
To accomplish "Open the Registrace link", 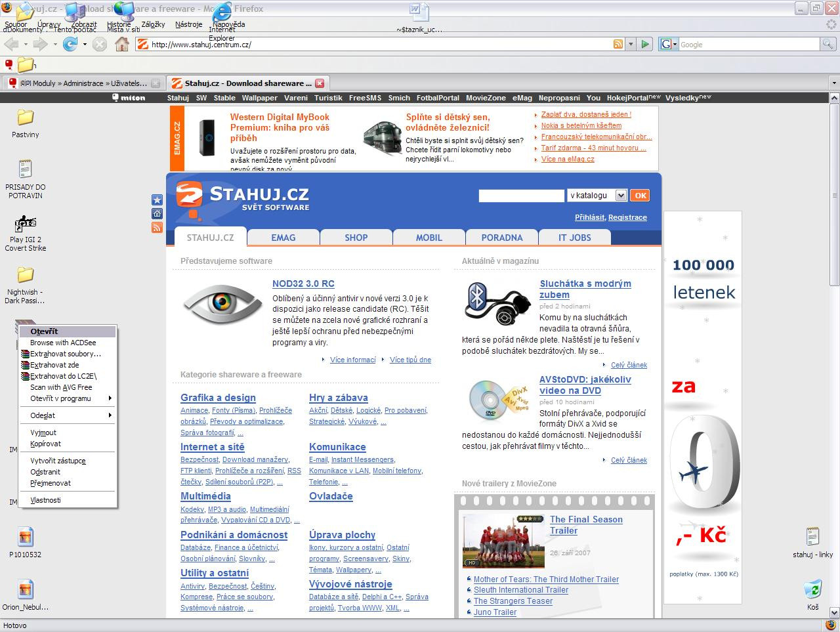I will pos(627,217).
